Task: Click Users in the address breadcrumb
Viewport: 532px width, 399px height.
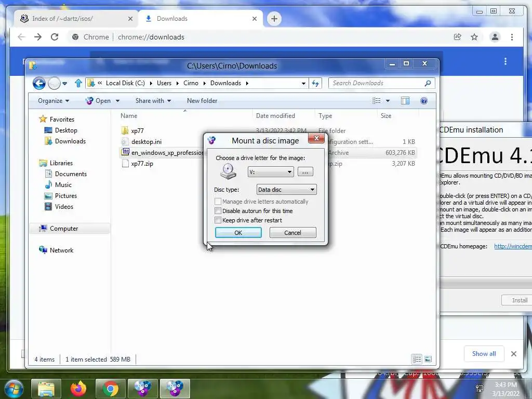Action: click(x=164, y=83)
